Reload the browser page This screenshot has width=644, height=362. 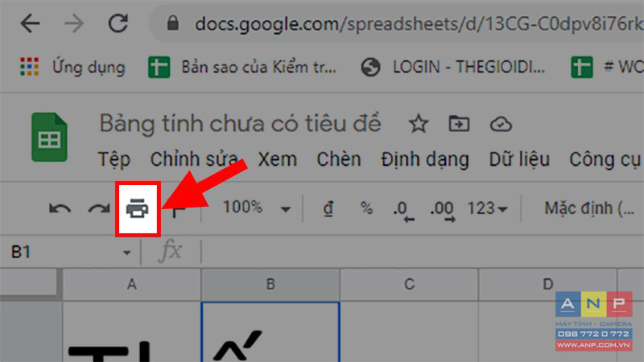118,23
